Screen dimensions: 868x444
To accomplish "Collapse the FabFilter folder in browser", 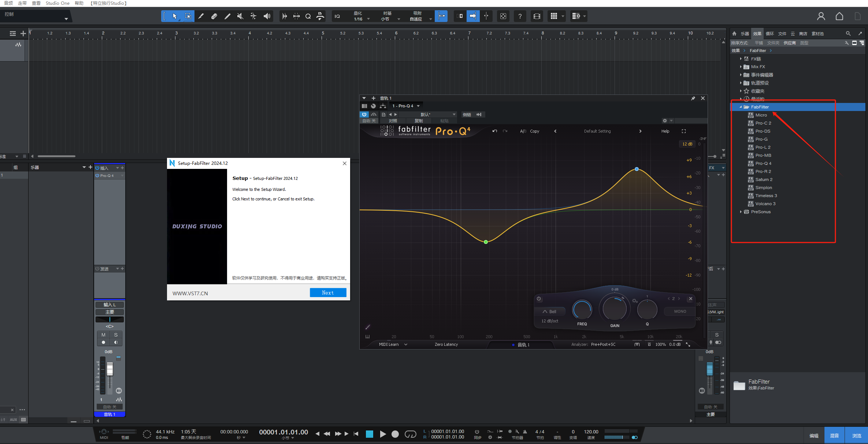I will tap(741, 107).
